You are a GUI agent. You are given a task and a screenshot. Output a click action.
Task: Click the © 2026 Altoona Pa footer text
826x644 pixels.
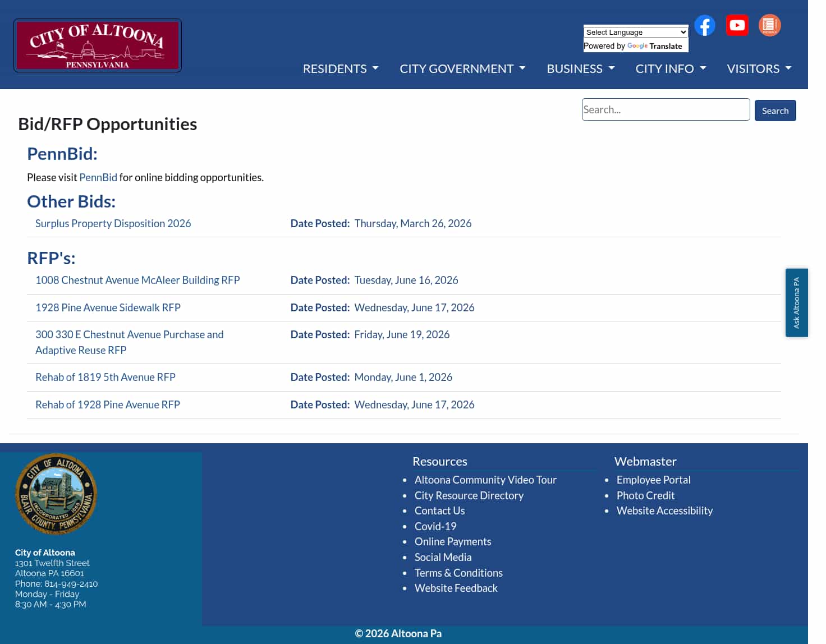398,633
